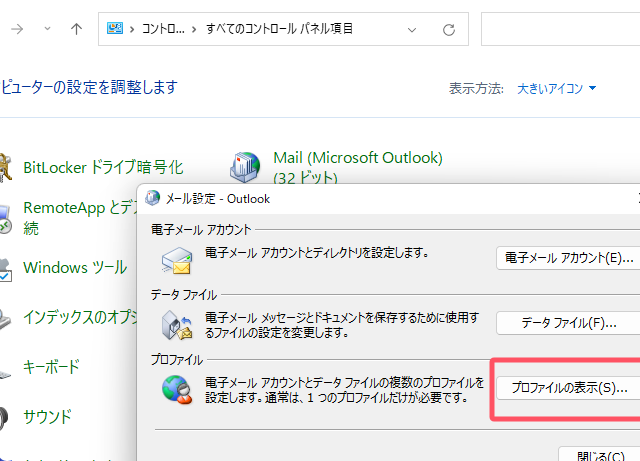The image size is (640, 461).
Task: Expand the address bar history dropdown chevron
Action: click(412, 29)
